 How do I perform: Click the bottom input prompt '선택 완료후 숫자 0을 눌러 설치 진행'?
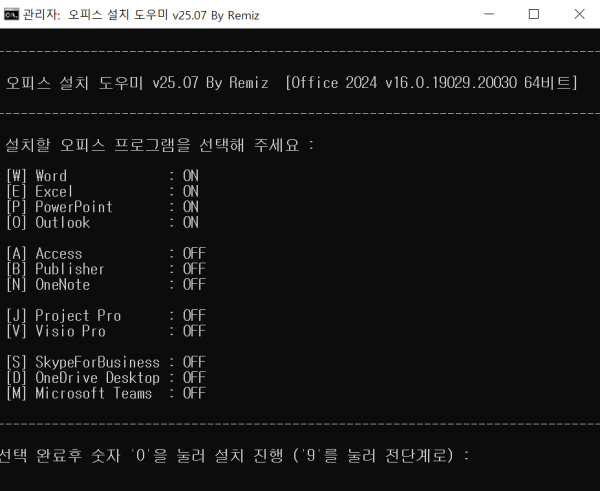[234, 455]
